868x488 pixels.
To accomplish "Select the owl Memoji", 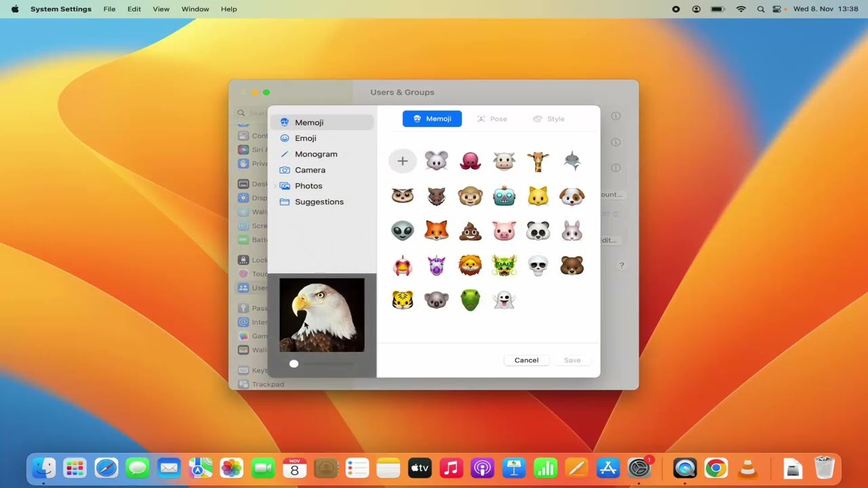I will [402, 196].
